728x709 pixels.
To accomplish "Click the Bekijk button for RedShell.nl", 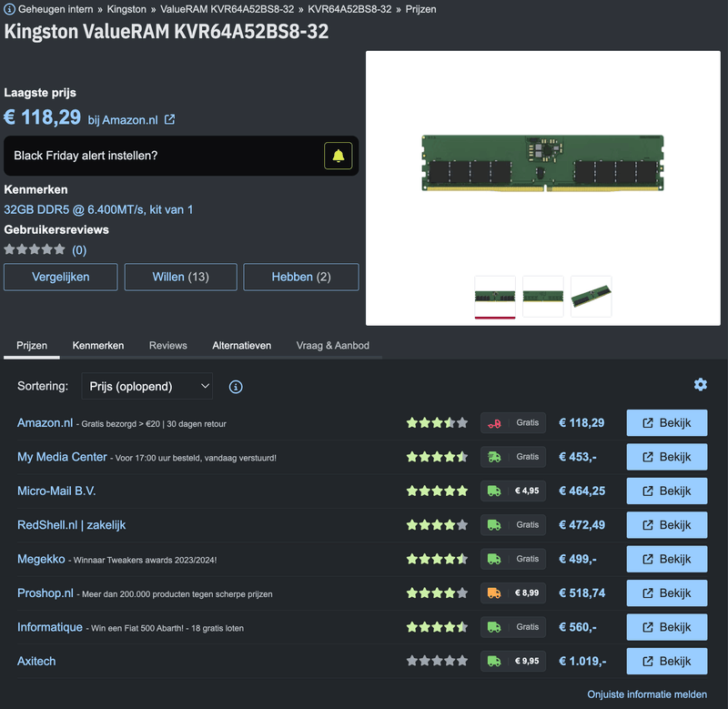I will pos(667,524).
